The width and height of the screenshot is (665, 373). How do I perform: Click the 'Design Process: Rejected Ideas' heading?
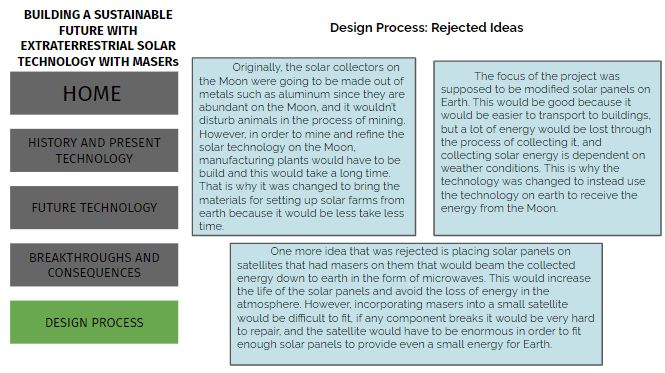(x=427, y=28)
